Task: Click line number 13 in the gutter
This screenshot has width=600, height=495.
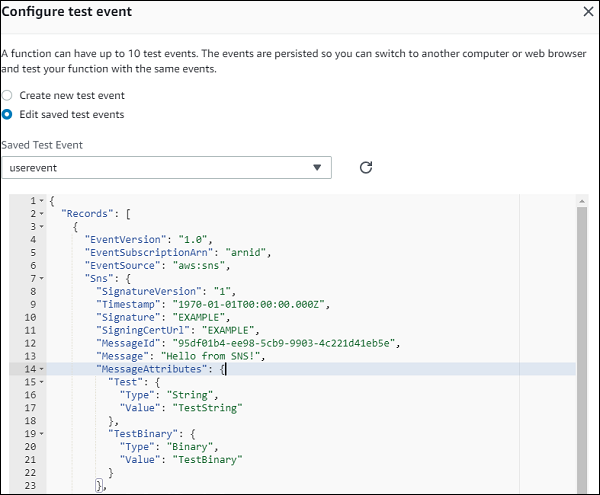Action: coord(31,356)
